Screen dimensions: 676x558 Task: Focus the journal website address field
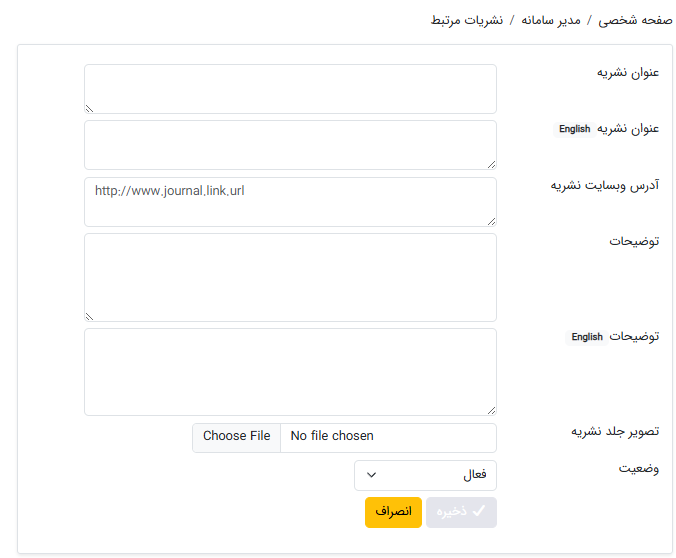point(290,201)
